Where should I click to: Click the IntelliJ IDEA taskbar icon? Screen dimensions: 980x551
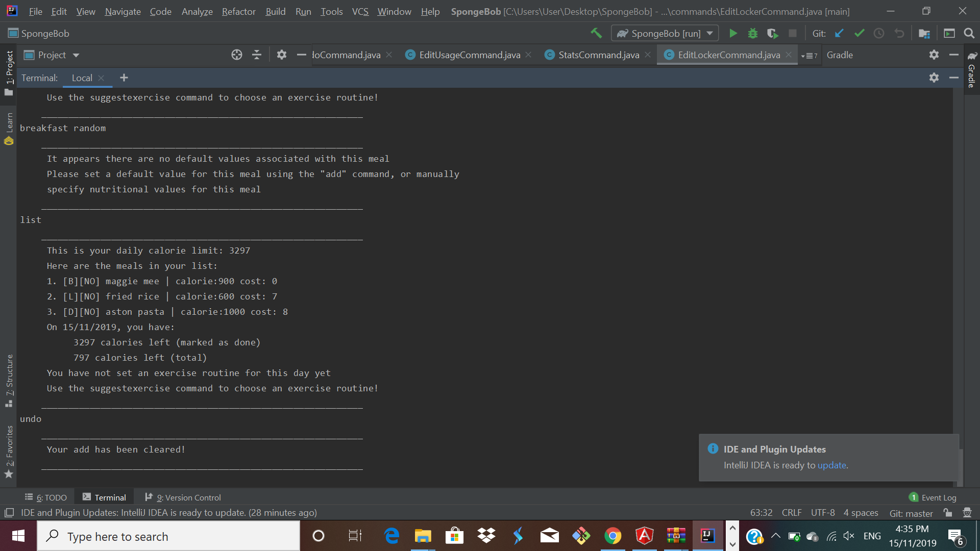click(707, 536)
